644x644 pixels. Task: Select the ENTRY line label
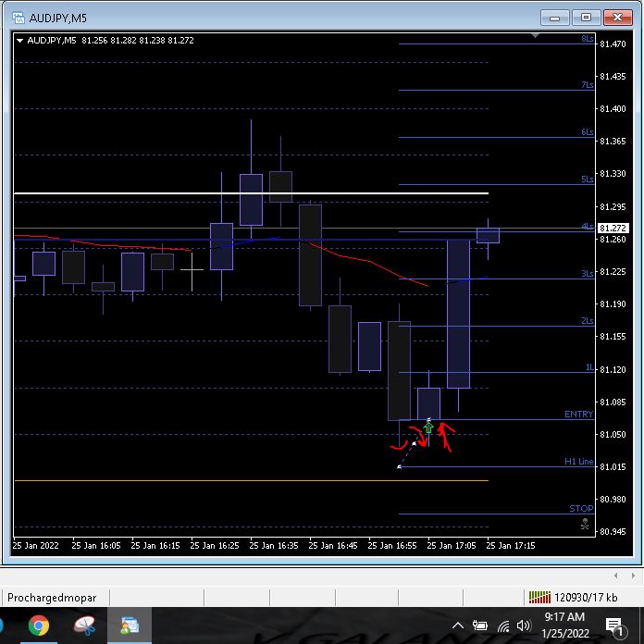pos(578,414)
